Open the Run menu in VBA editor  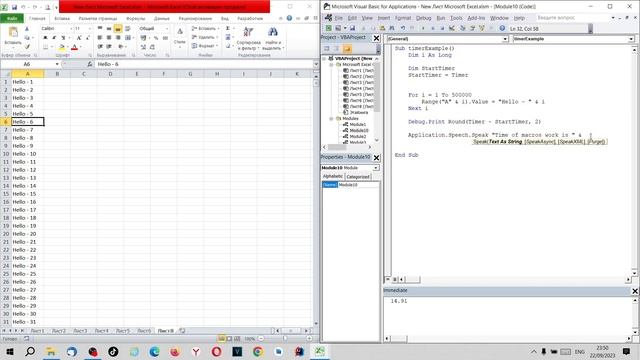pyautogui.click(x=440, y=18)
